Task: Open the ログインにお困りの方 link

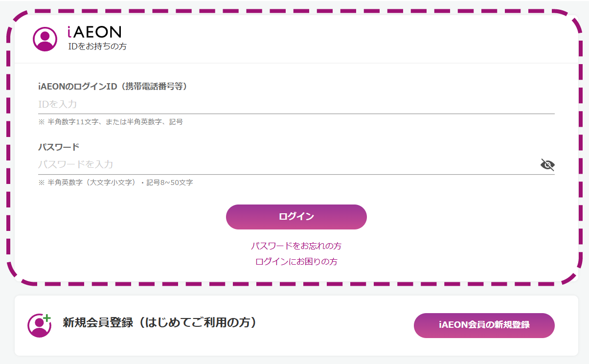Action: (x=296, y=261)
